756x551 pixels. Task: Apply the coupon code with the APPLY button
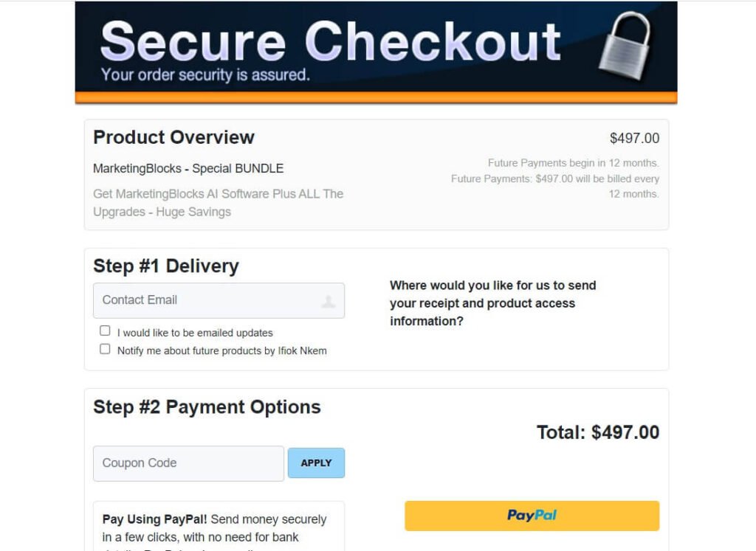[316, 463]
